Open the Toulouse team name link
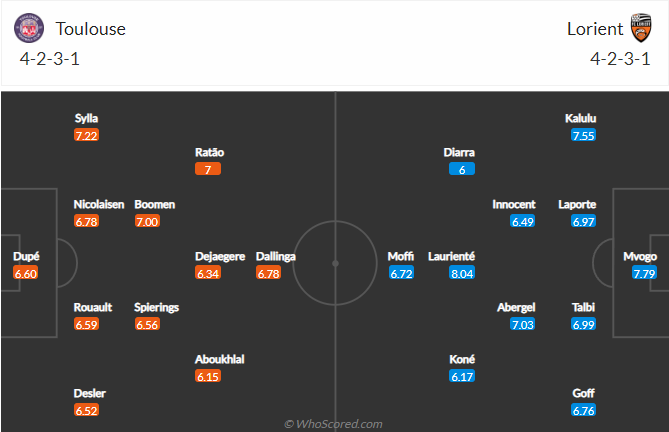This screenshot has width=669, height=432. click(x=91, y=29)
